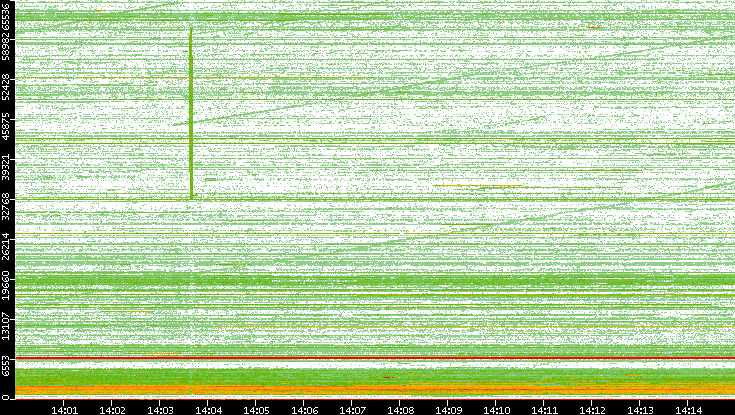Click the 14:10 time axis label
Viewport: 735px width, 415px height.
pos(497,410)
